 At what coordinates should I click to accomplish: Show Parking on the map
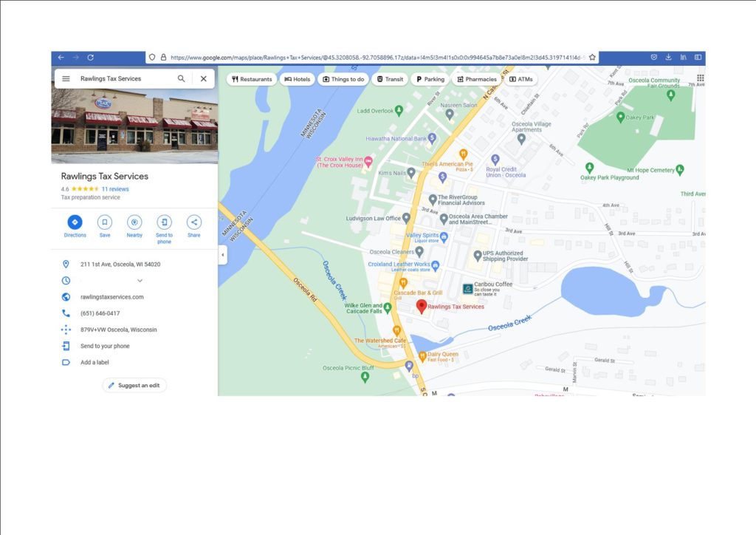[x=430, y=79]
